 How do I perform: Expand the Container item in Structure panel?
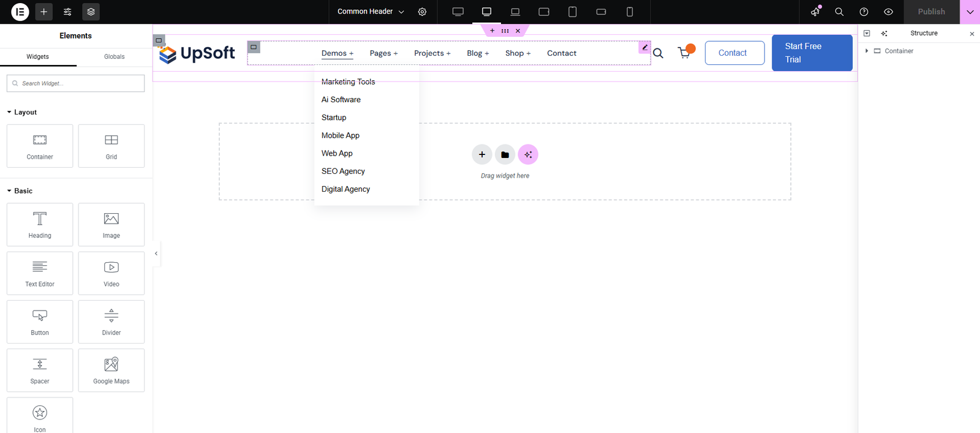867,51
